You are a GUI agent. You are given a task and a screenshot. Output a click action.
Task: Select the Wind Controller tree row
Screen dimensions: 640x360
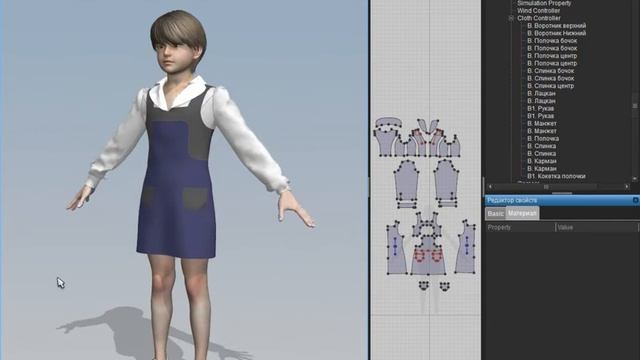pos(538,11)
